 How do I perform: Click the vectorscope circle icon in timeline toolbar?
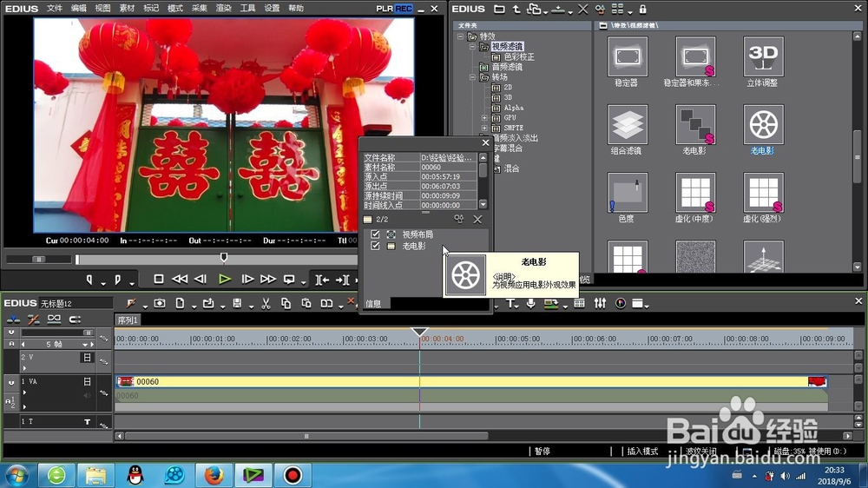tap(621, 303)
